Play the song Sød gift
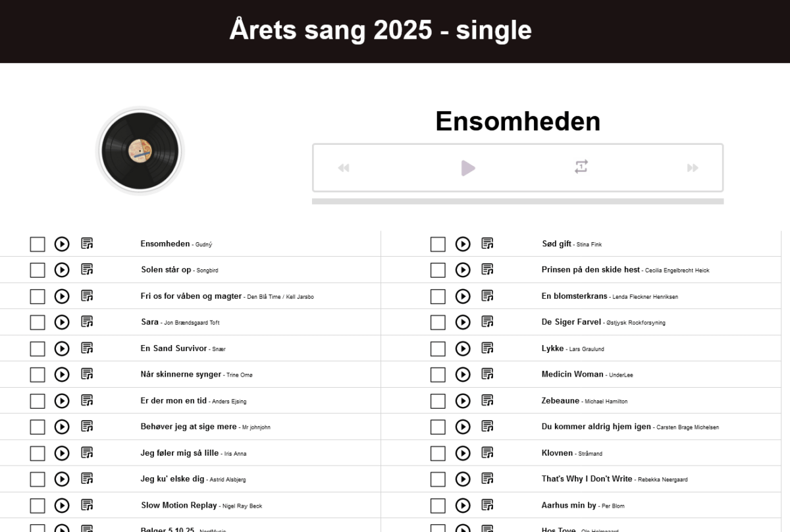The image size is (790, 532). (463, 244)
